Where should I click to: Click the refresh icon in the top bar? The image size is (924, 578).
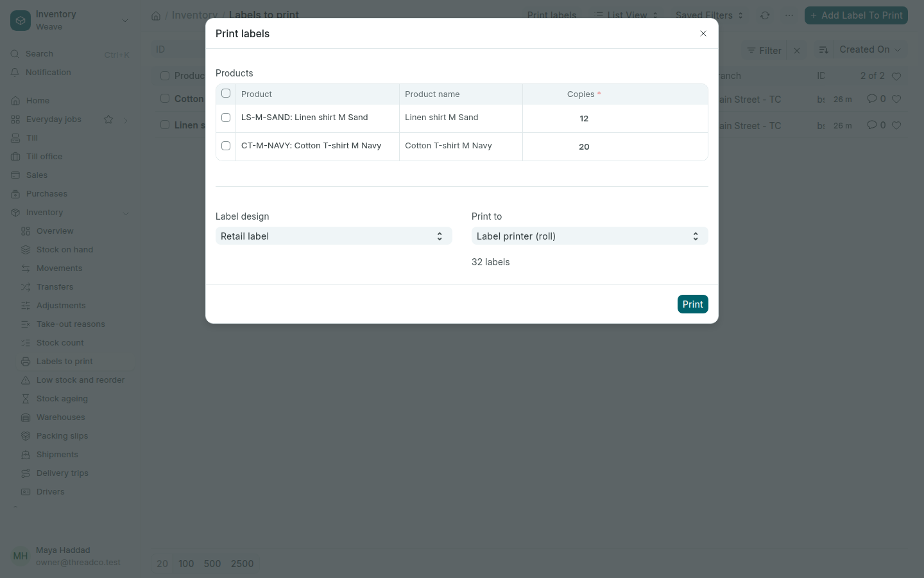[765, 15]
